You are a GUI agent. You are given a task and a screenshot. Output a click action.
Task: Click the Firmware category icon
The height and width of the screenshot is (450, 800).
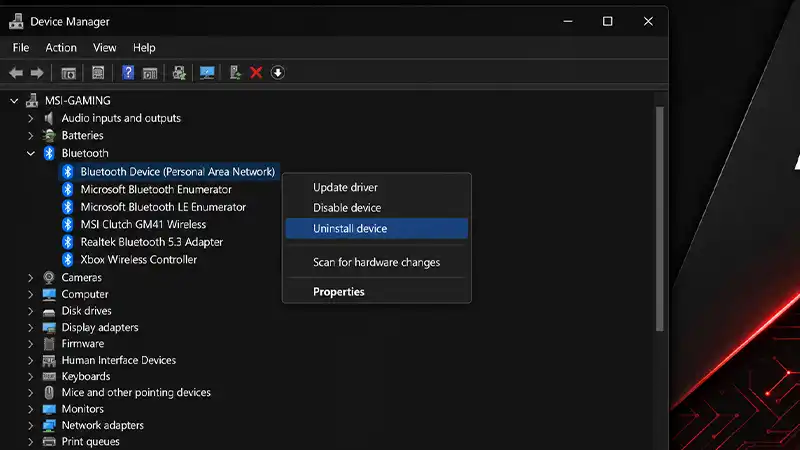coord(49,344)
